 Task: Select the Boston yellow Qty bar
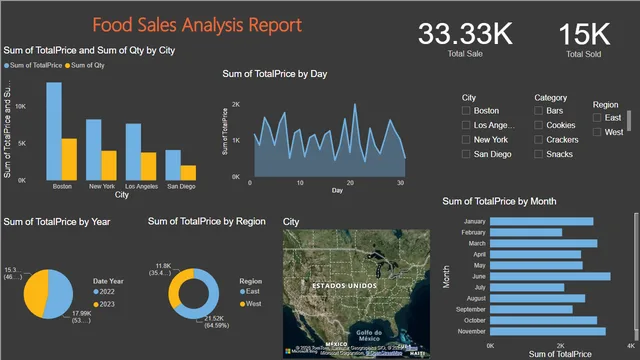[69, 159]
